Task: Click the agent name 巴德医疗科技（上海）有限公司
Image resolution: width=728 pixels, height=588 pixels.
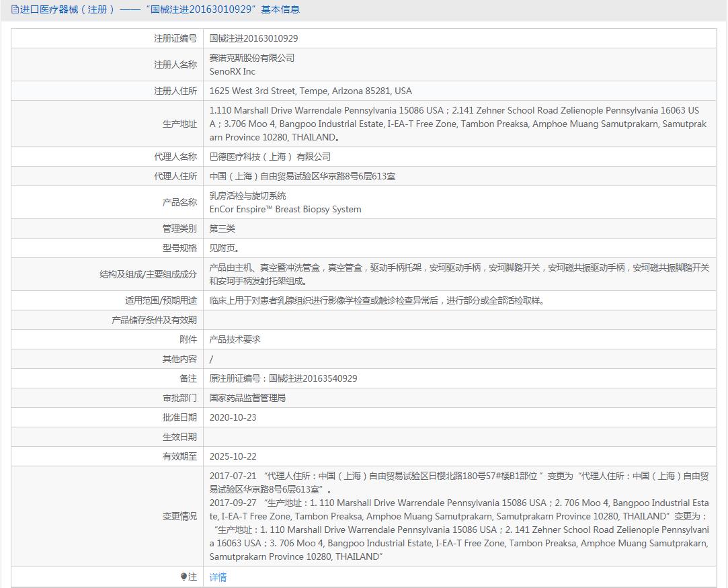Action: point(270,157)
